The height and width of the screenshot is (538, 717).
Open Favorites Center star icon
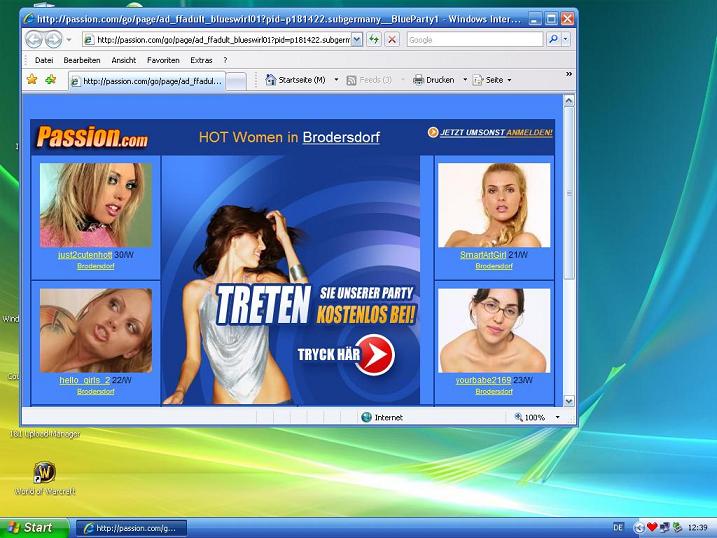point(32,80)
